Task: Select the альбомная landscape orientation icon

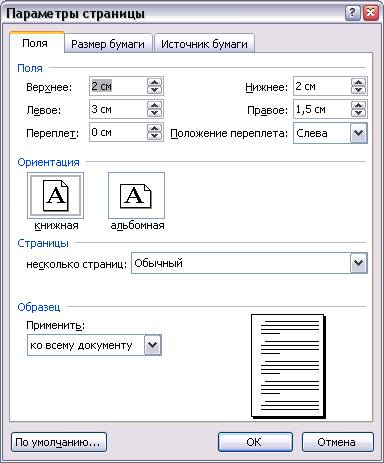Action: [136, 195]
